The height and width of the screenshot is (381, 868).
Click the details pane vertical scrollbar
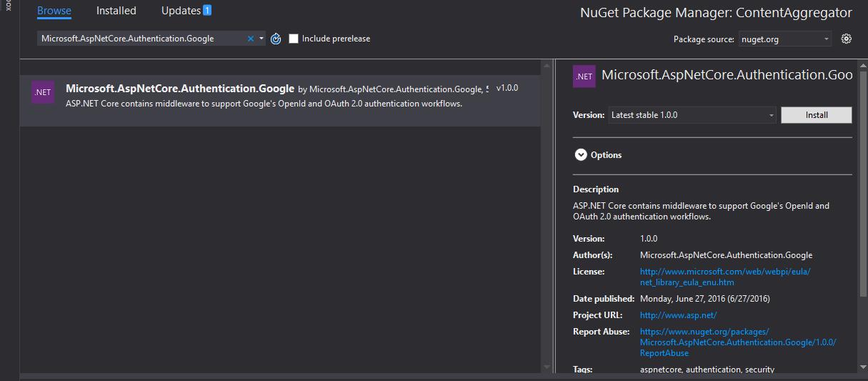coord(862,214)
